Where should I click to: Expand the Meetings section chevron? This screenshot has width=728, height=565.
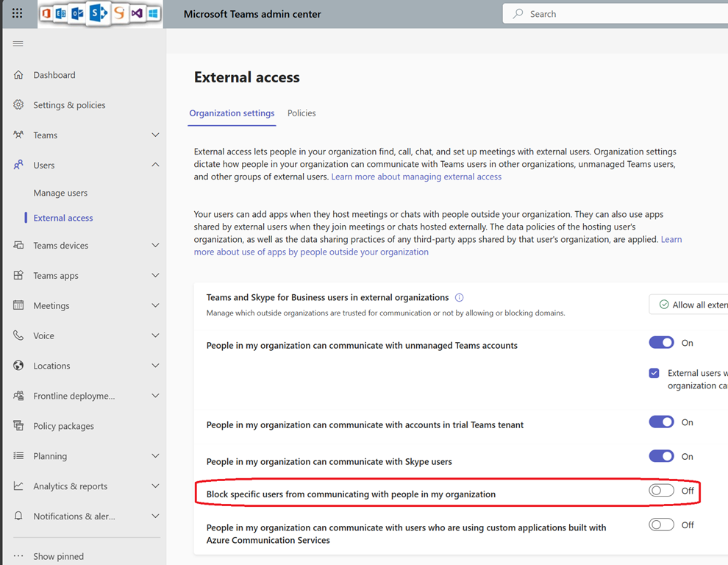pos(155,305)
